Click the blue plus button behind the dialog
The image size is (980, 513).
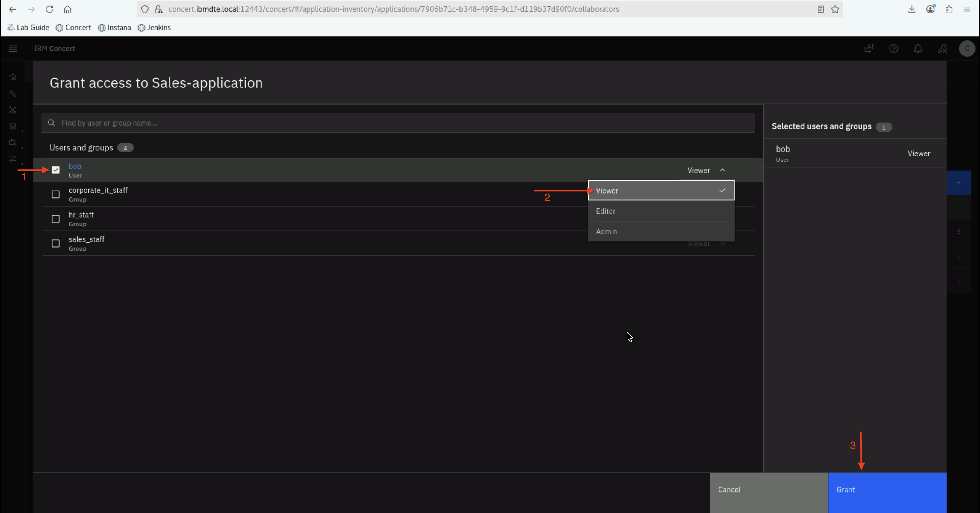tap(959, 183)
